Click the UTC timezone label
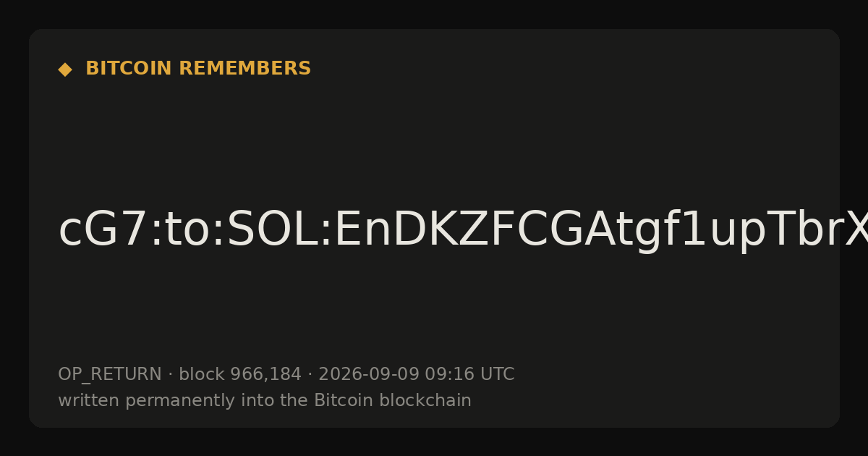Screen dimensions: 868x456 coord(495,374)
